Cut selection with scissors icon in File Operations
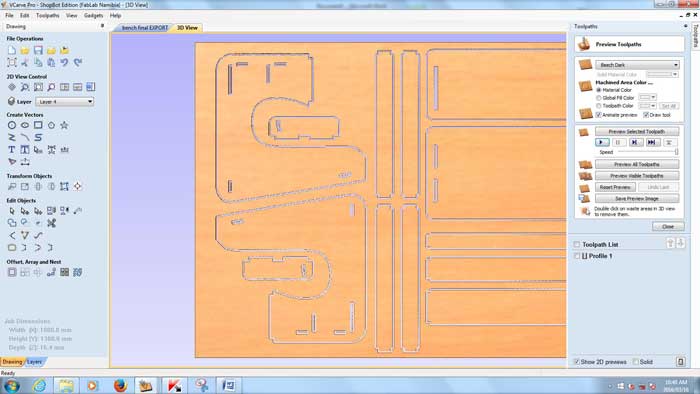 point(25,62)
